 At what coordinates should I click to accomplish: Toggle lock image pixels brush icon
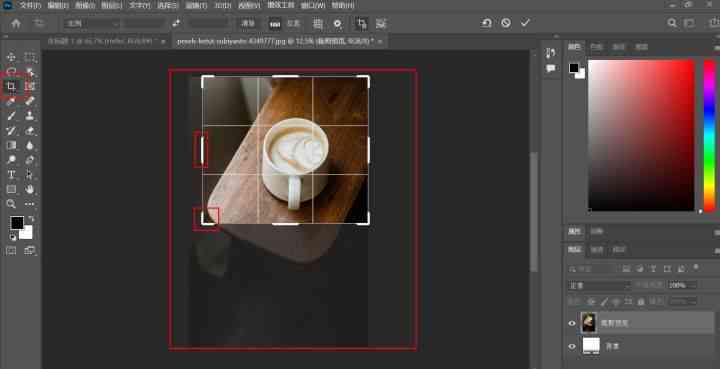pos(604,302)
